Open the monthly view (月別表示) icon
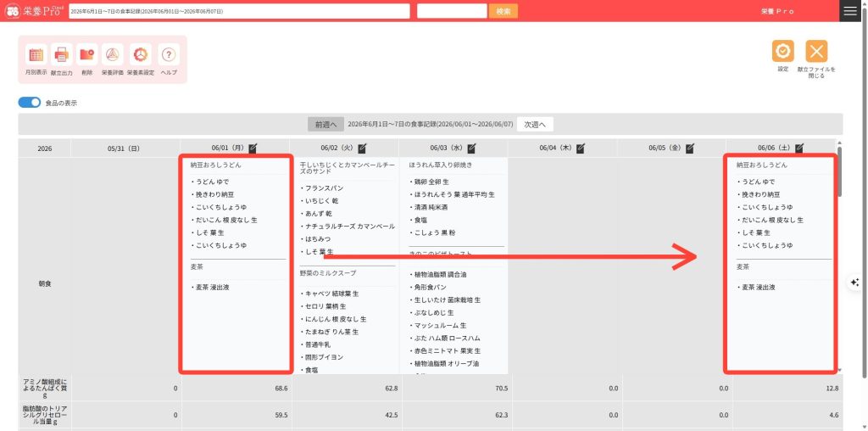The image size is (868, 431). click(x=36, y=55)
